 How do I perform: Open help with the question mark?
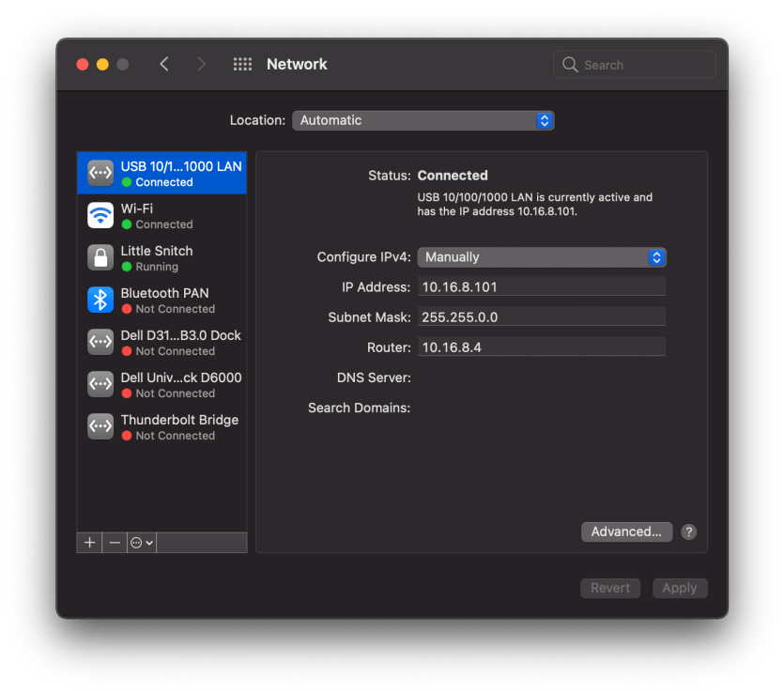pyautogui.click(x=688, y=532)
